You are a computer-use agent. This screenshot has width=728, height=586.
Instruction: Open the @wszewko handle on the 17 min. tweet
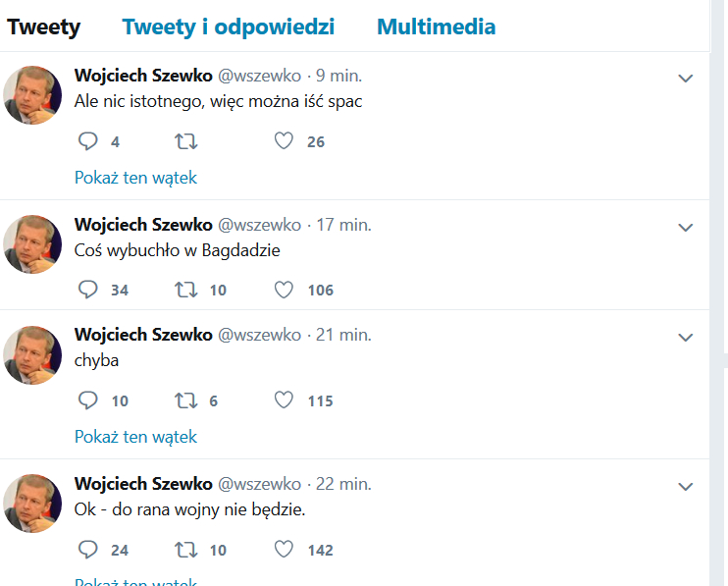[259, 225]
